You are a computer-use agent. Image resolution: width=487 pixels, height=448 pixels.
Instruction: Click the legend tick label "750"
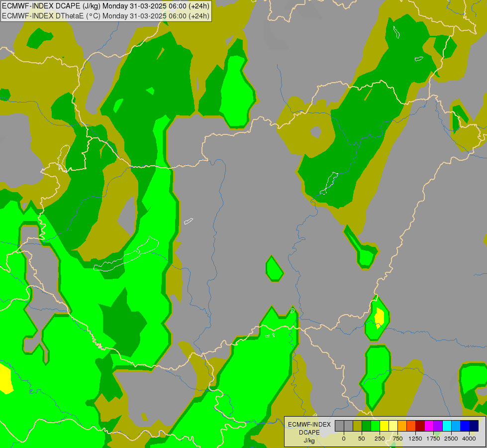pos(397,439)
